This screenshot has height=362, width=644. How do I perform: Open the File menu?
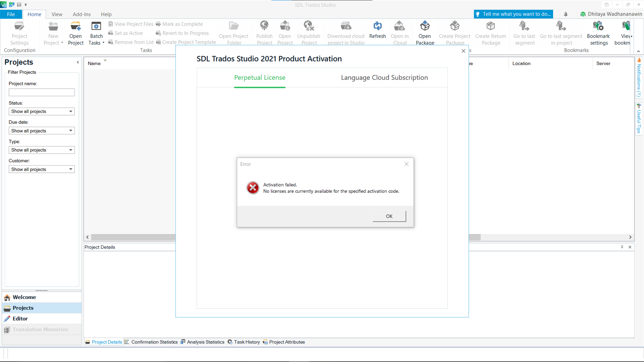point(11,14)
